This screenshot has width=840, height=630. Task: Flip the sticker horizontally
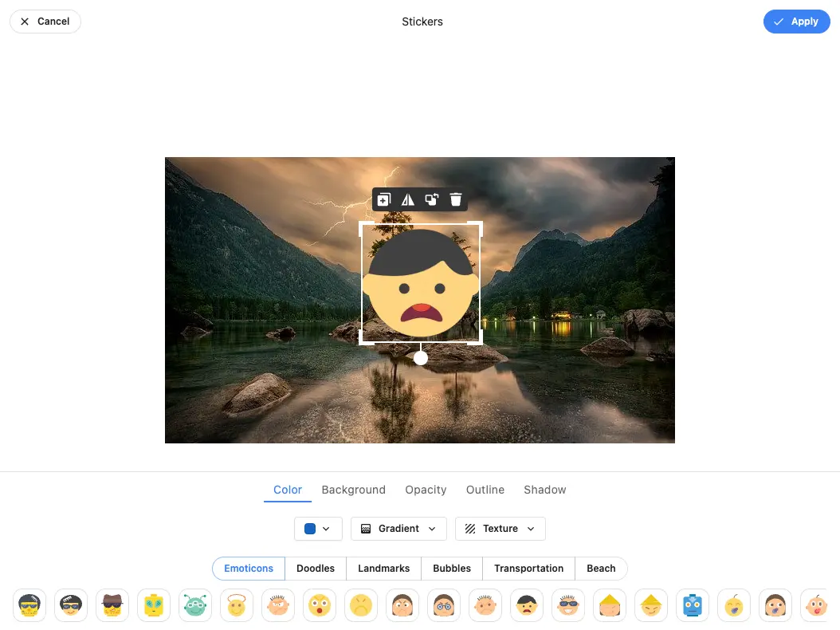(x=408, y=199)
